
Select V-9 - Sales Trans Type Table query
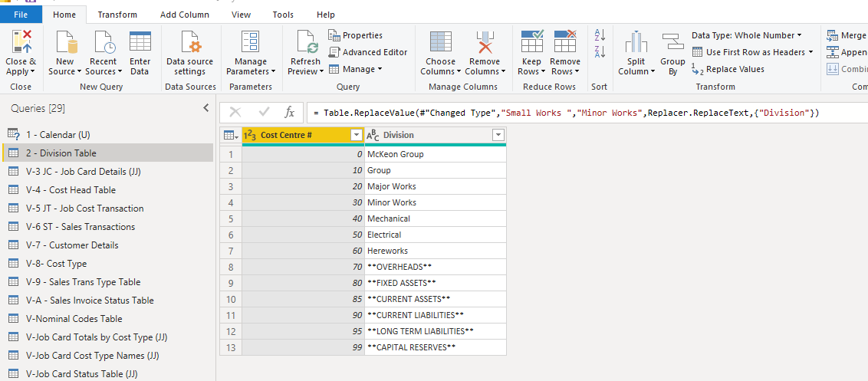point(107,282)
